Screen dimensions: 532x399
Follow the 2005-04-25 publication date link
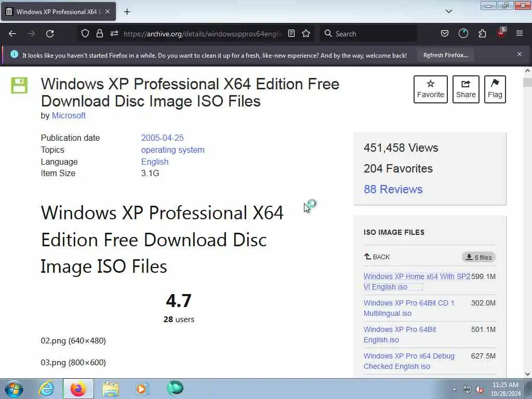tap(162, 138)
